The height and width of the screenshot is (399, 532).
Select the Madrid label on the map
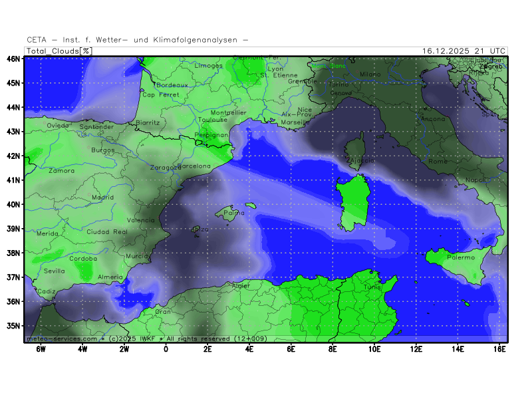[102, 198]
